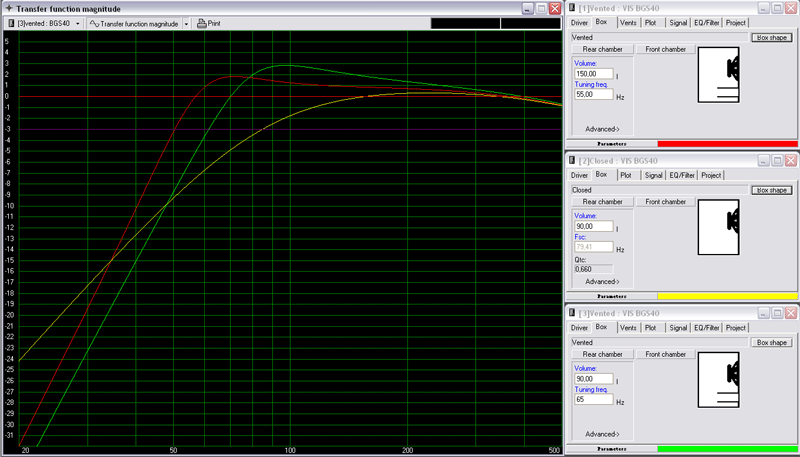Open Signal tab in [2]Closed window

click(x=653, y=175)
